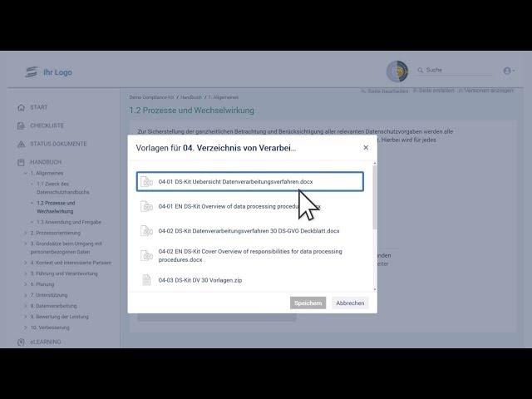The width and height of the screenshot is (532, 399).
Task: Click the Handbuch breadcrumb link
Action: (x=191, y=97)
